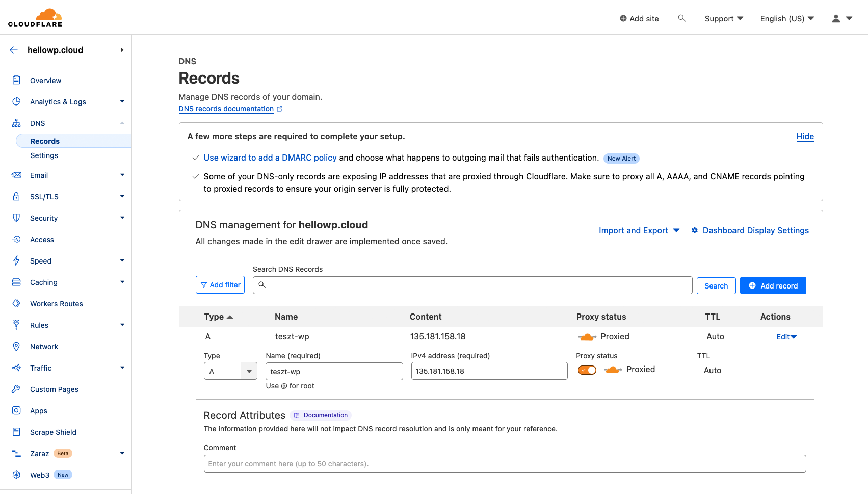Click the Security shield icon
This screenshot has width=868, height=497.
(16, 218)
